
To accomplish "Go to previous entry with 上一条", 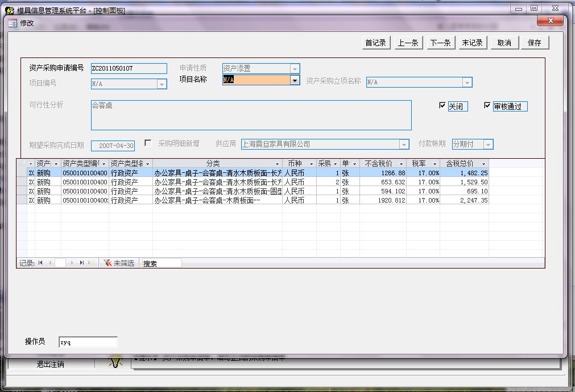I will tap(408, 43).
